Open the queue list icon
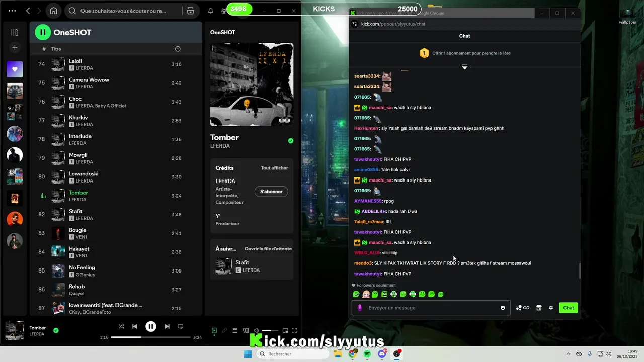This screenshot has height=362, width=644. pyautogui.click(x=235, y=330)
